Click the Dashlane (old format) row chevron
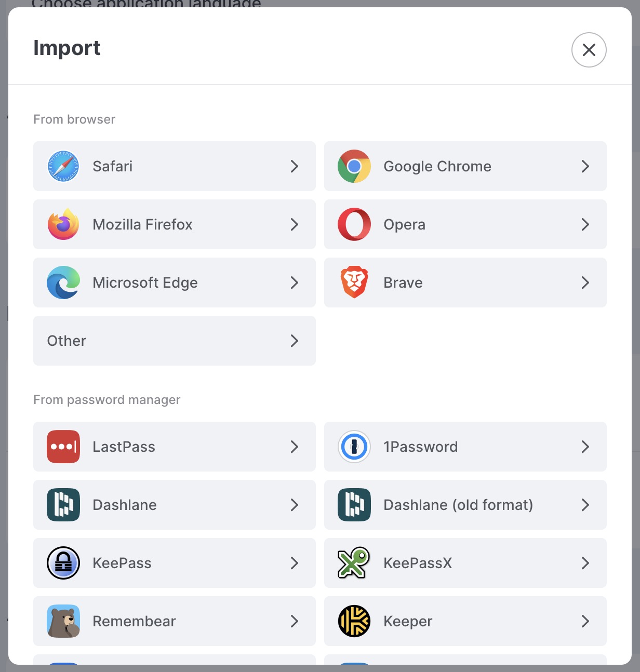The width and height of the screenshot is (640, 672). (x=585, y=505)
